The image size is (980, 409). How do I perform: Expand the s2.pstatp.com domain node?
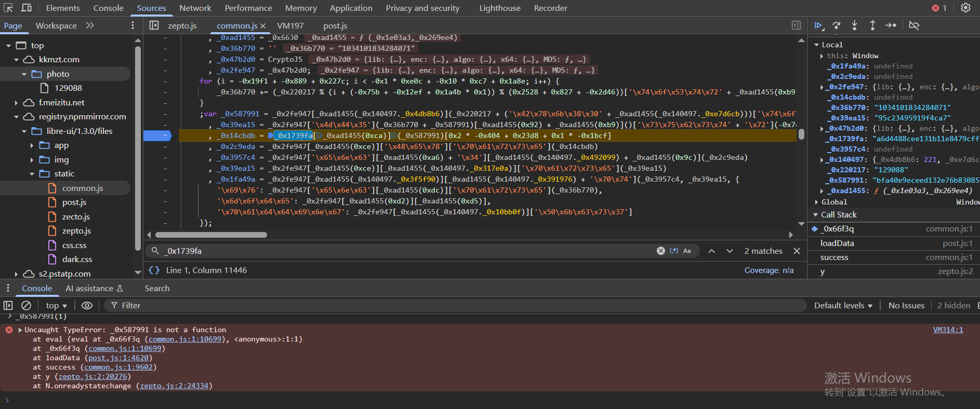[16, 274]
